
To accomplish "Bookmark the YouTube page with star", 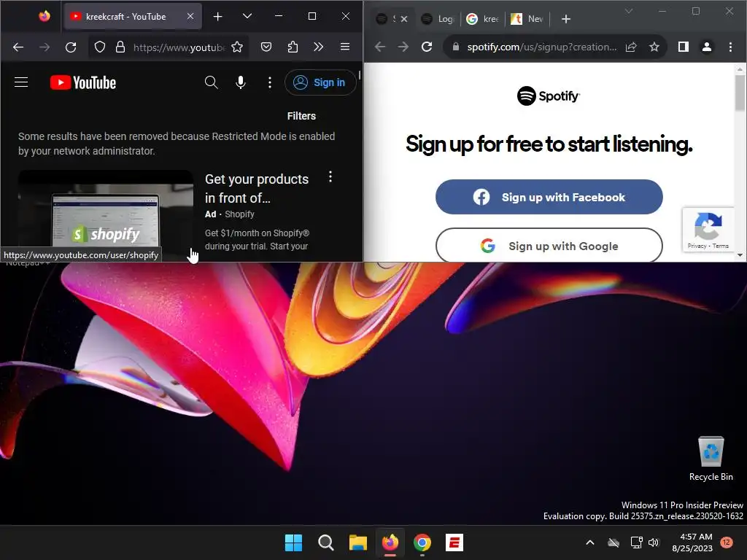I will pos(237,47).
